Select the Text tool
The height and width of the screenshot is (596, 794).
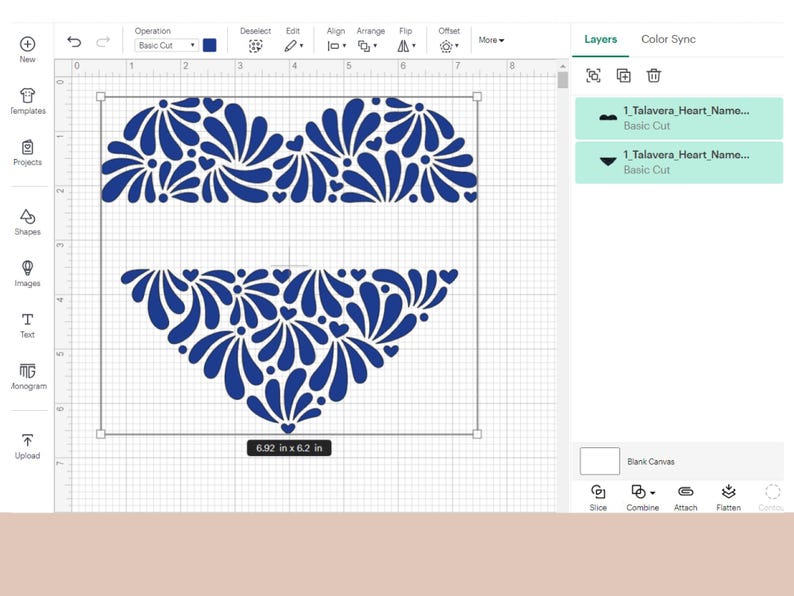[x=27, y=326]
